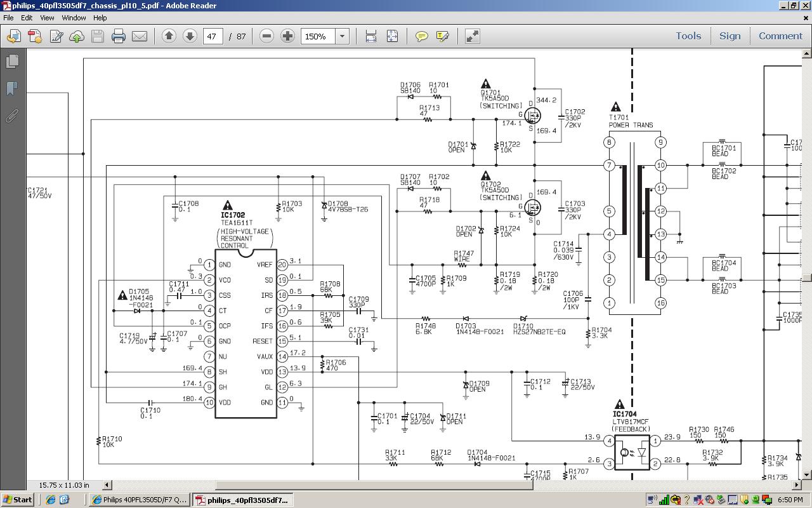The image size is (812, 508).
Task: Open the Tools pane
Action: [x=688, y=36]
